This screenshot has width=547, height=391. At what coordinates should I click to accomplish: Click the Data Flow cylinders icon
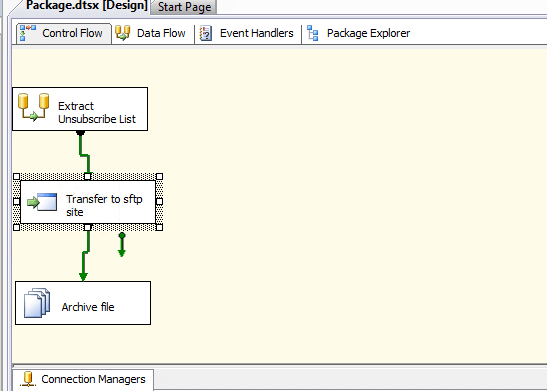[x=122, y=33]
